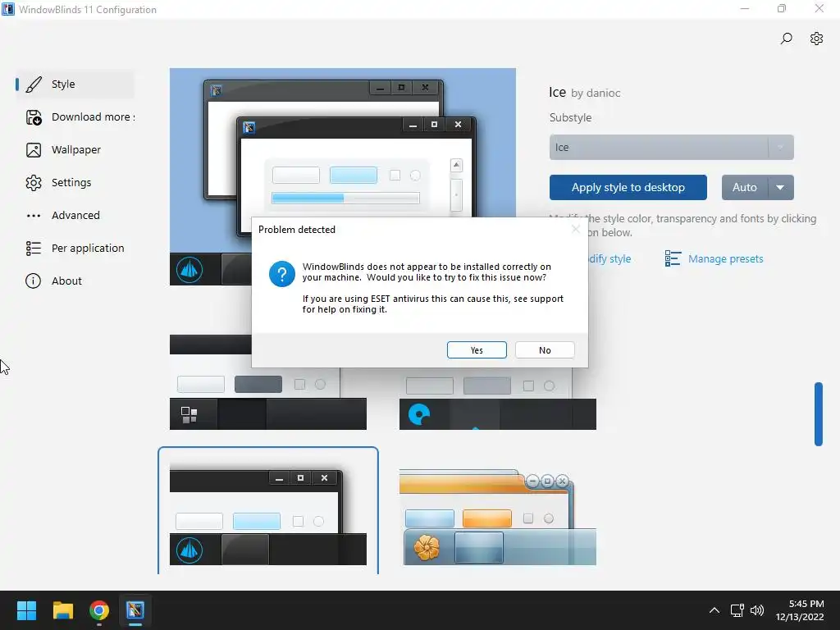Click the network tray icon

click(737, 610)
